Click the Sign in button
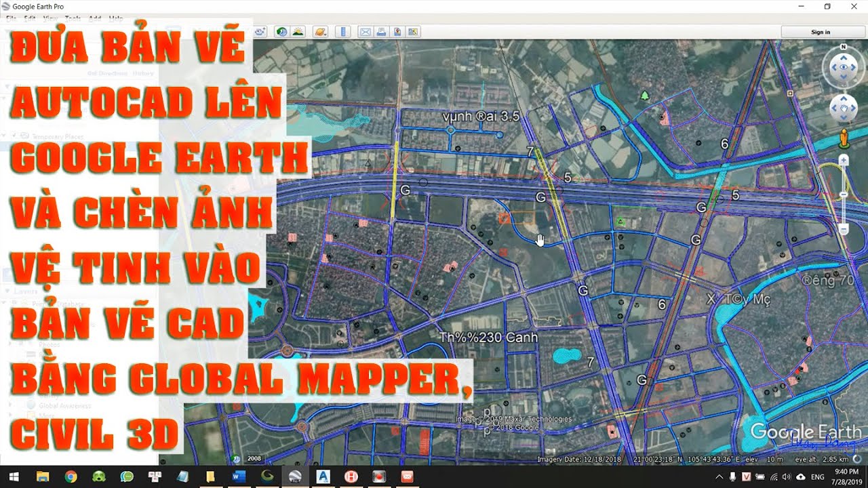This screenshot has width=868, height=488. tap(821, 32)
